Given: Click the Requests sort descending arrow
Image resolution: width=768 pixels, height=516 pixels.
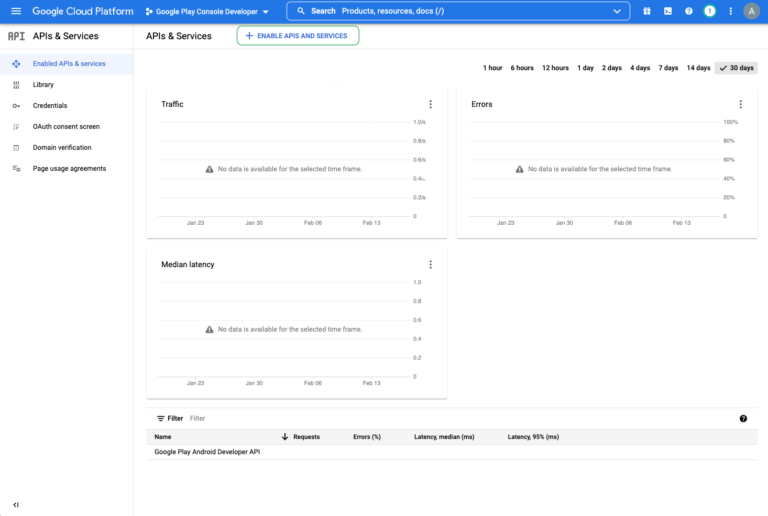Looking at the screenshot, I should (x=285, y=437).
